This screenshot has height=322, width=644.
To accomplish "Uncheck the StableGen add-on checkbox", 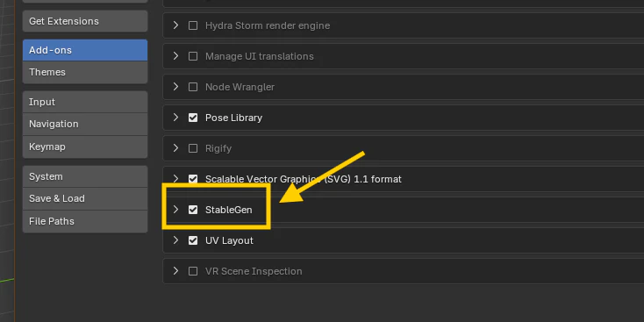I will (193, 210).
